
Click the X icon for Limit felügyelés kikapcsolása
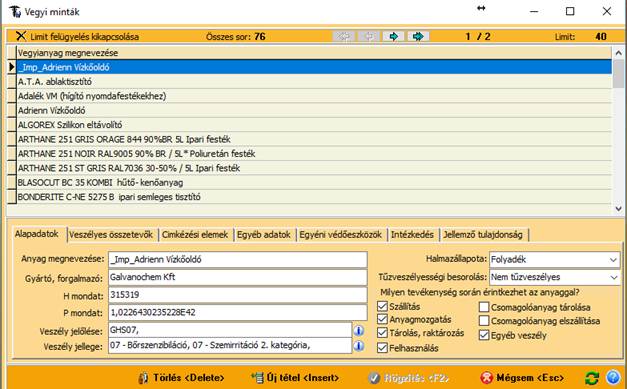coord(21,36)
